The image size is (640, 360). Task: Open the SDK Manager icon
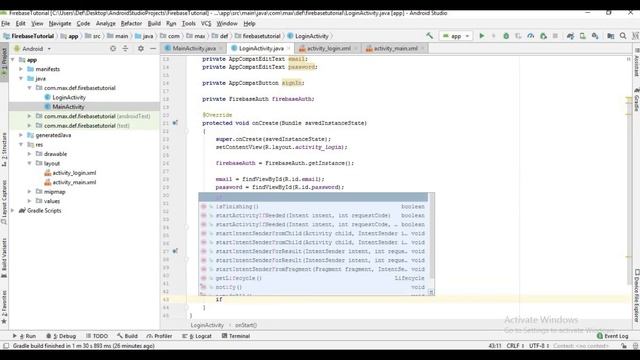[x=595, y=36]
